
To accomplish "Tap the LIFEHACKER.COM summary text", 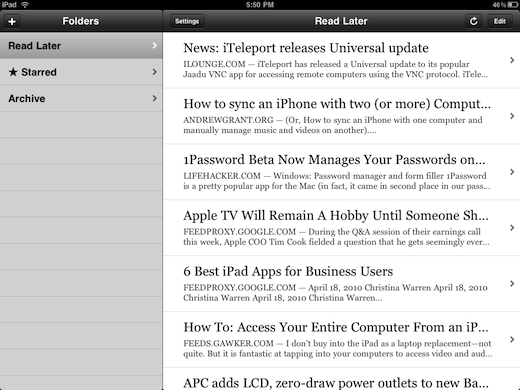I will [337, 181].
